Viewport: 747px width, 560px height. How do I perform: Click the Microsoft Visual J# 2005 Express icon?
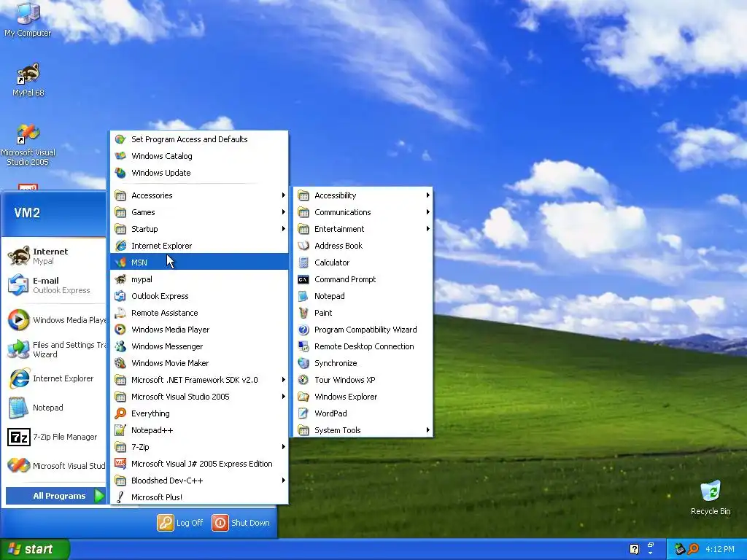coord(120,464)
